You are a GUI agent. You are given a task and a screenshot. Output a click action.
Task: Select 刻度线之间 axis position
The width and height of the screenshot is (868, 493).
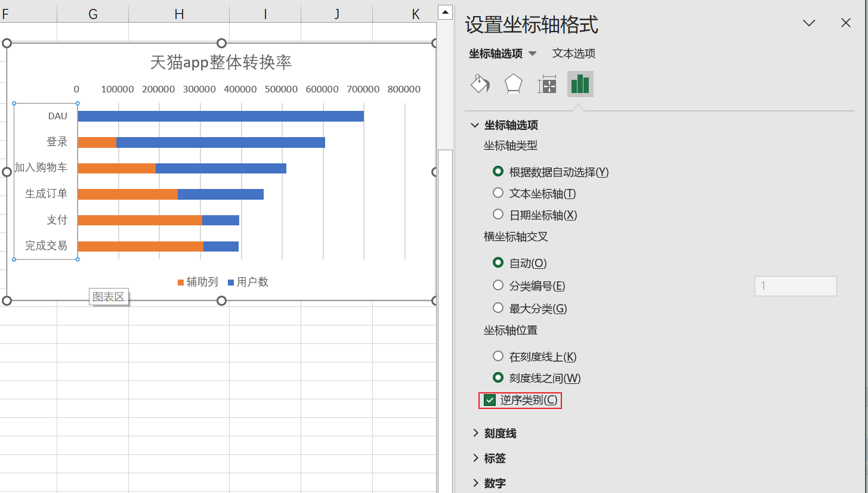click(498, 378)
